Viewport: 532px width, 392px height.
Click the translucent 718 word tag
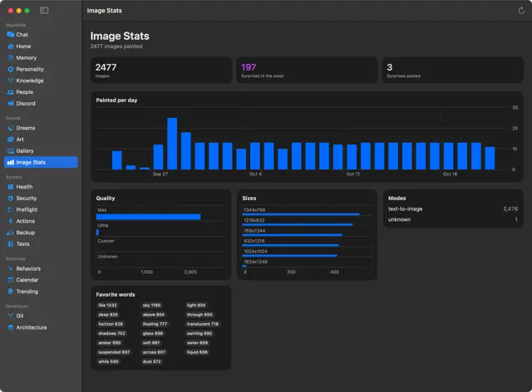203,324
